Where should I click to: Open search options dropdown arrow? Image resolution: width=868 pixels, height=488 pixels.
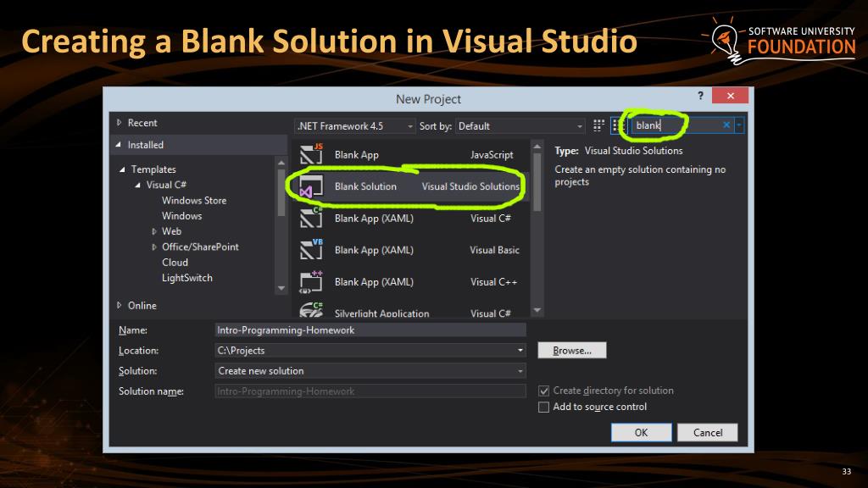pyautogui.click(x=739, y=125)
